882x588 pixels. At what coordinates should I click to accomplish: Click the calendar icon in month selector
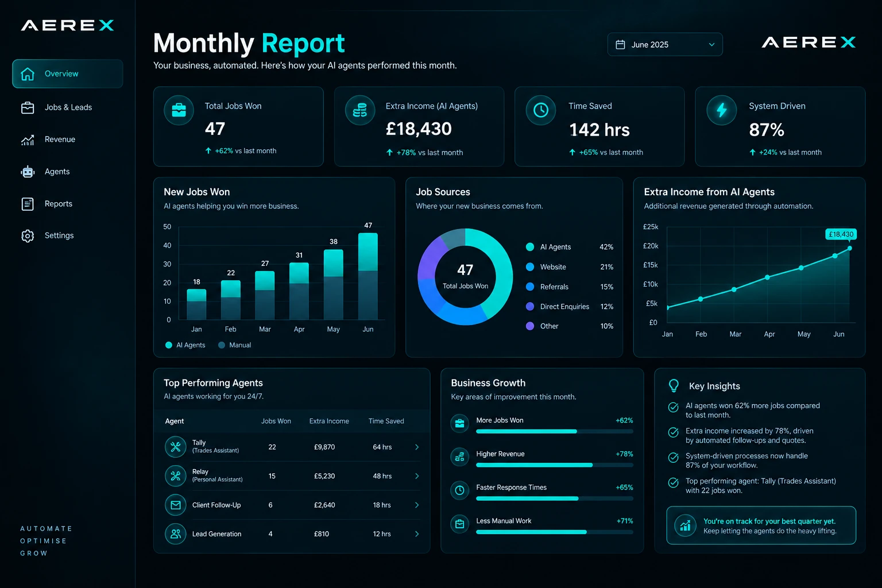tap(620, 45)
